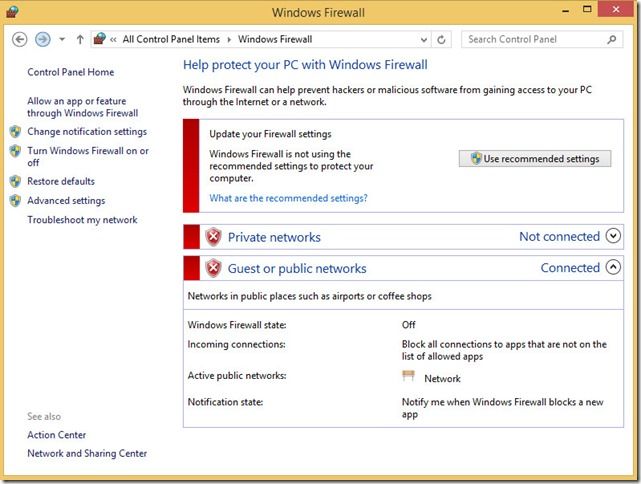Click shield icon beside Change notification settings
Screen dimensions: 641x484
16,132
